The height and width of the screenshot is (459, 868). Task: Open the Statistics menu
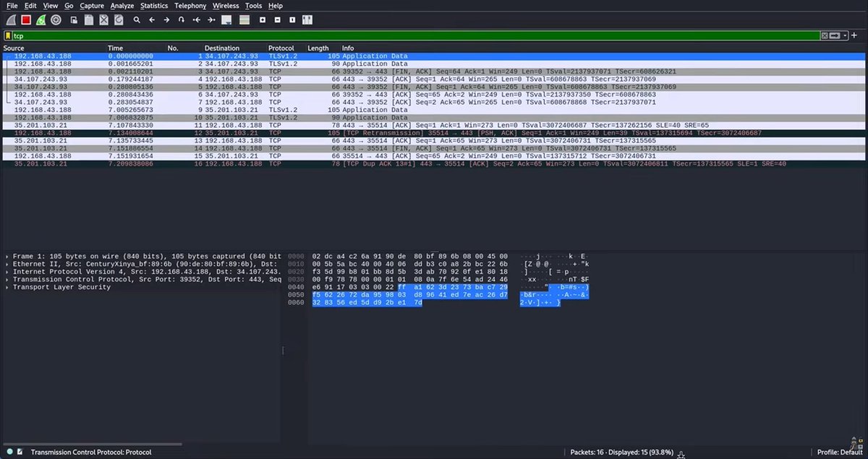154,5
